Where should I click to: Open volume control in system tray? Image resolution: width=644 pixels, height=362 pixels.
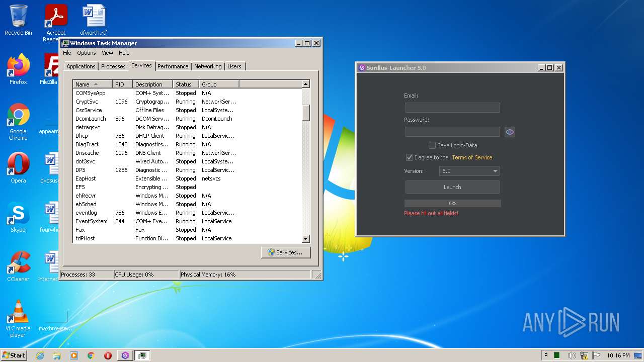(x=572, y=355)
